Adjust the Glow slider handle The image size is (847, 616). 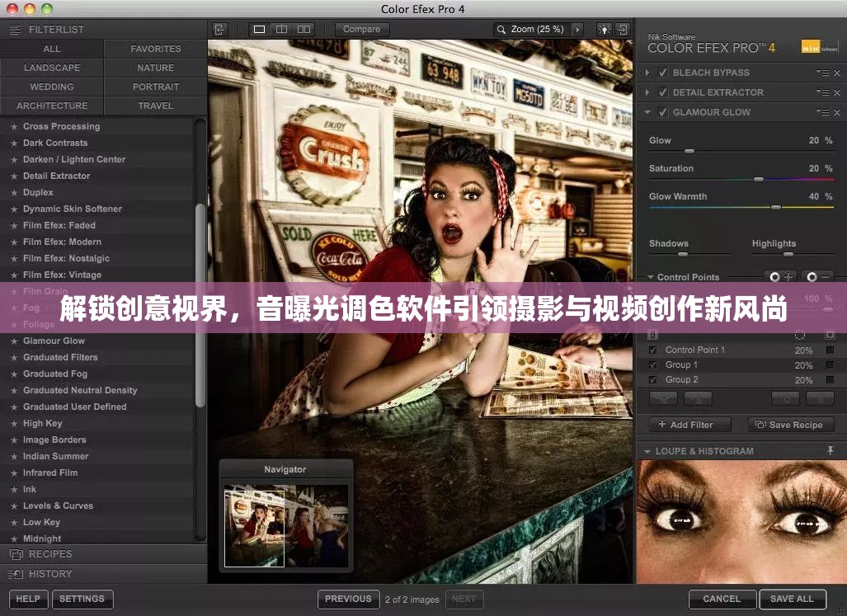tap(689, 151)
